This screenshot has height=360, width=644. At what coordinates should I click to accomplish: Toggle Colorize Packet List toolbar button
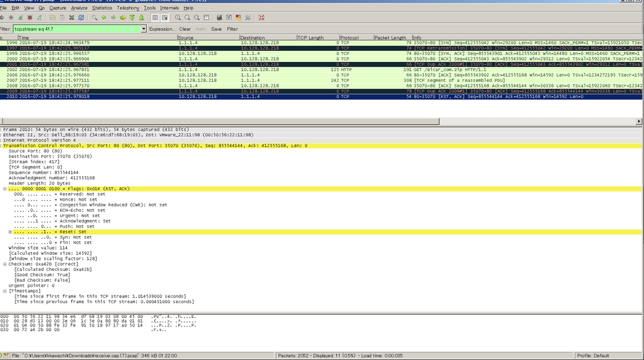pyautogui.click(x=155, y=18)
